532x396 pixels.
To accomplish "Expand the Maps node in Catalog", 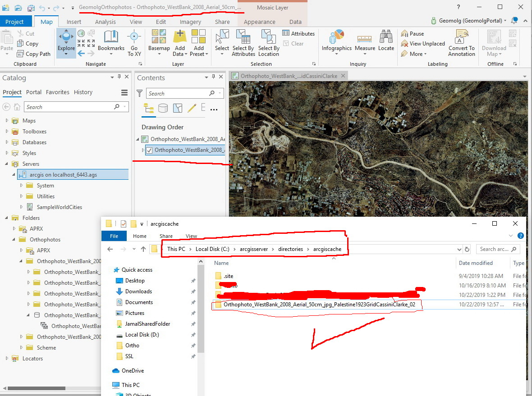I will (7, 120).
